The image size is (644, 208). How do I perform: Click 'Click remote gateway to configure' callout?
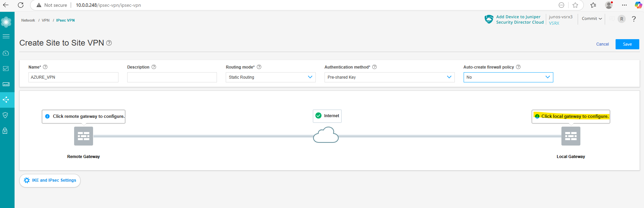pyautogui.click(x=84, y=116)
